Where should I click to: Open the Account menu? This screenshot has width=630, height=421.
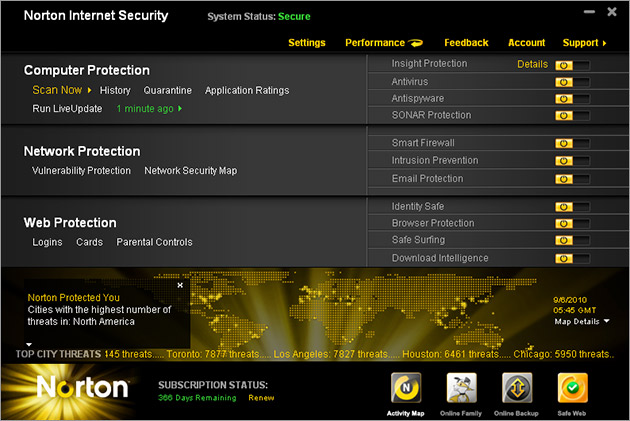tap(526, 43)
